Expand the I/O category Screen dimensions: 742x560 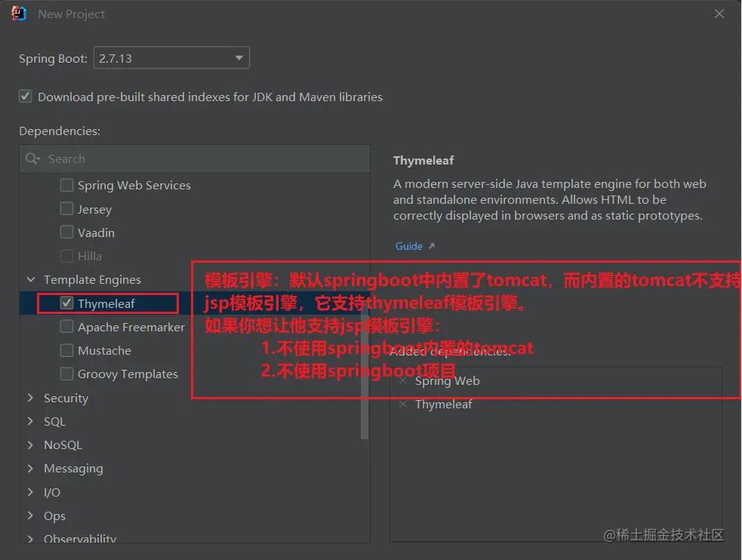(31, 492)
